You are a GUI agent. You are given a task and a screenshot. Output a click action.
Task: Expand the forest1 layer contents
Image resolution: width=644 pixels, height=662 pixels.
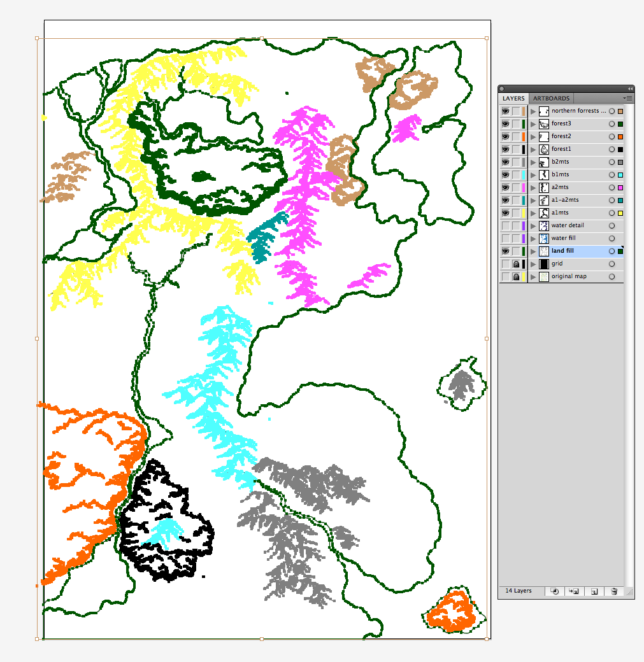(533, 150)
